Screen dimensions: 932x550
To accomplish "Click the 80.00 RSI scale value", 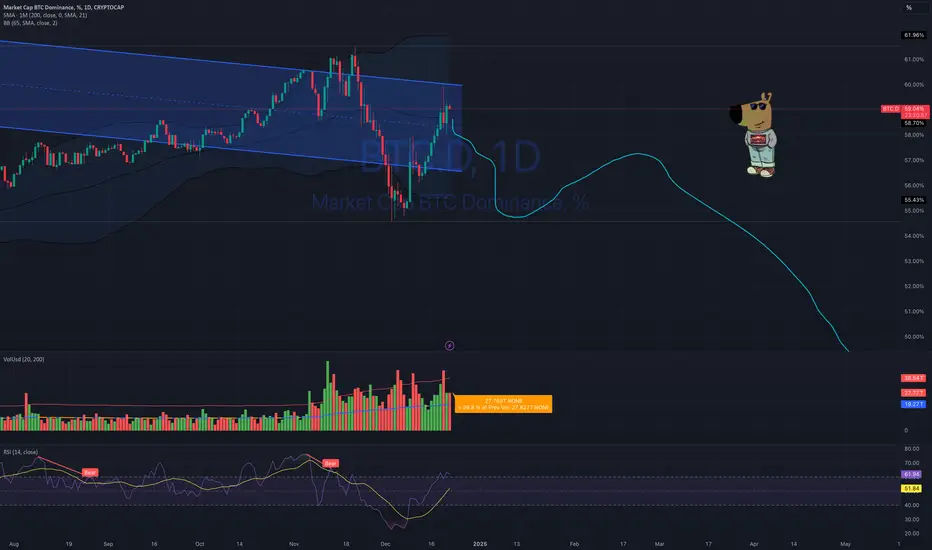I will pos(911,449).
